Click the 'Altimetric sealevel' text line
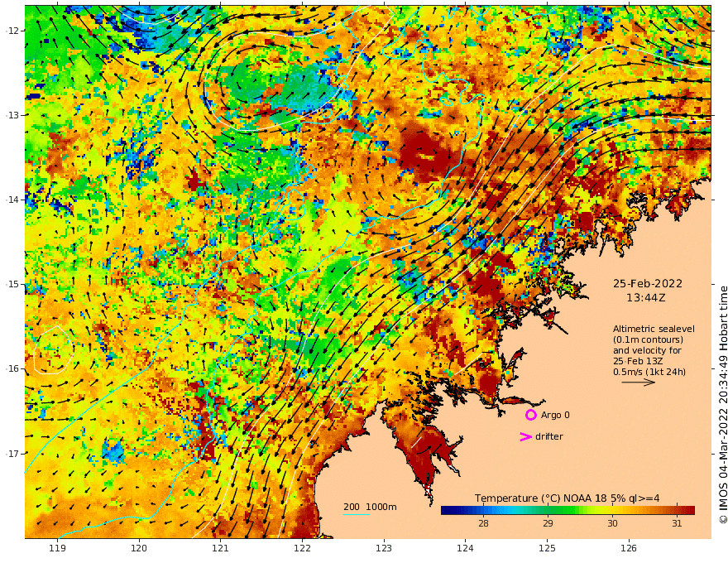The height and width of the screenshot is (563, 728). pyautogui.click(x=654, y=329)
